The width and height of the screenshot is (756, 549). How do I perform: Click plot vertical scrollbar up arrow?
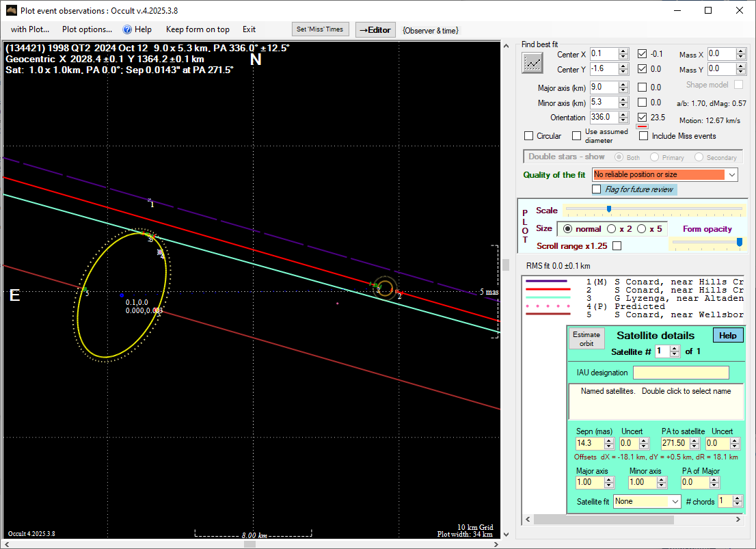(506, 46)
